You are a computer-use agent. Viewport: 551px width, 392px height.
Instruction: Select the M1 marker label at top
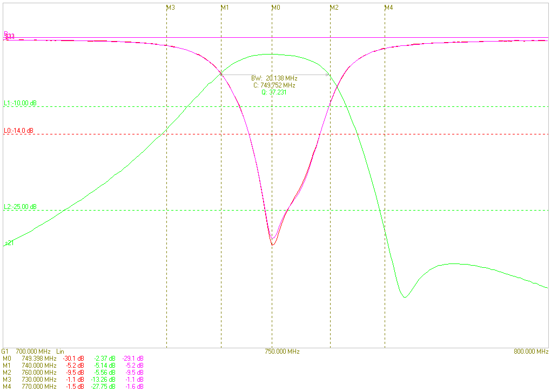tap(225, 8)
